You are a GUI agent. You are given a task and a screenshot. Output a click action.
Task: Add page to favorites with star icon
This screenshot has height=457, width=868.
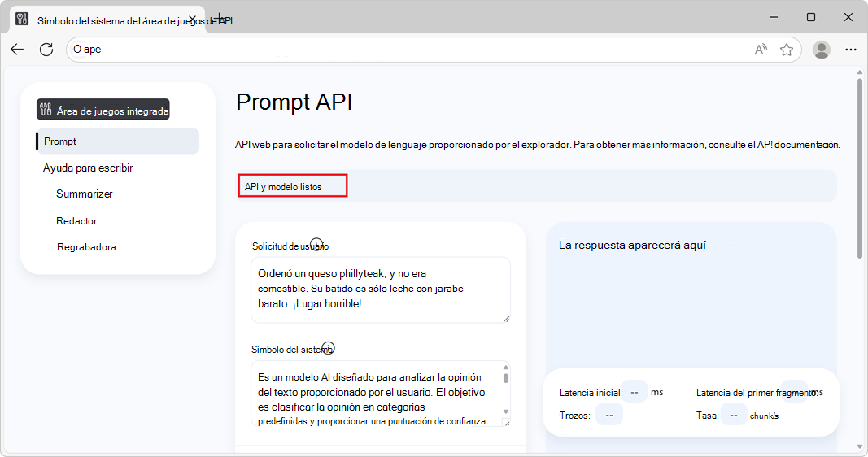point(787,50)
